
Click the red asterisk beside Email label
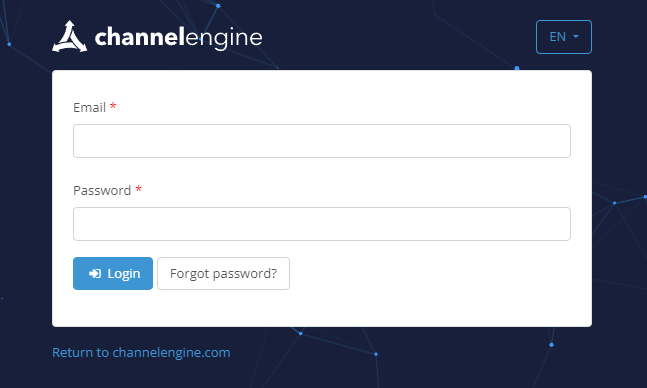(113, 106)
